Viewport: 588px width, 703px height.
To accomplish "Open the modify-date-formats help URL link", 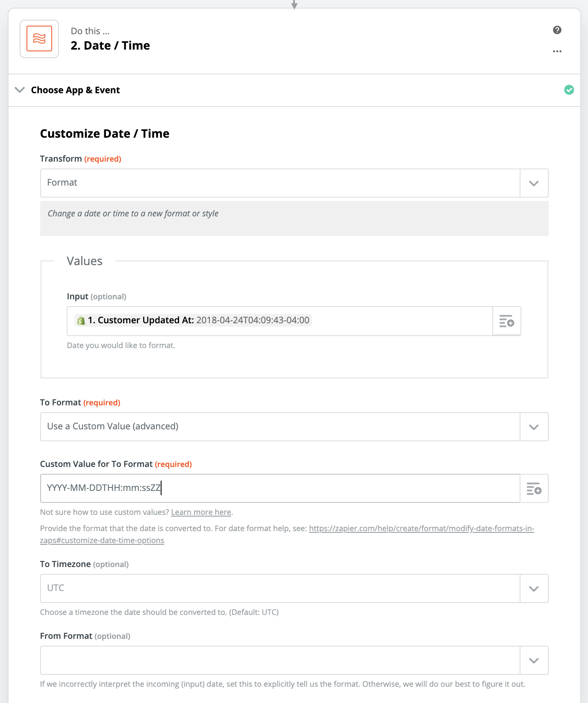I will (287, 535).
